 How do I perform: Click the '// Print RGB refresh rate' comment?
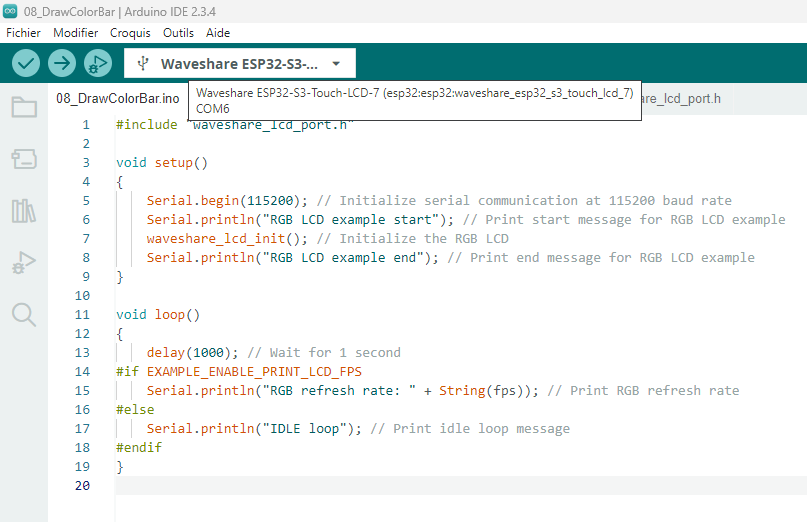643,391
